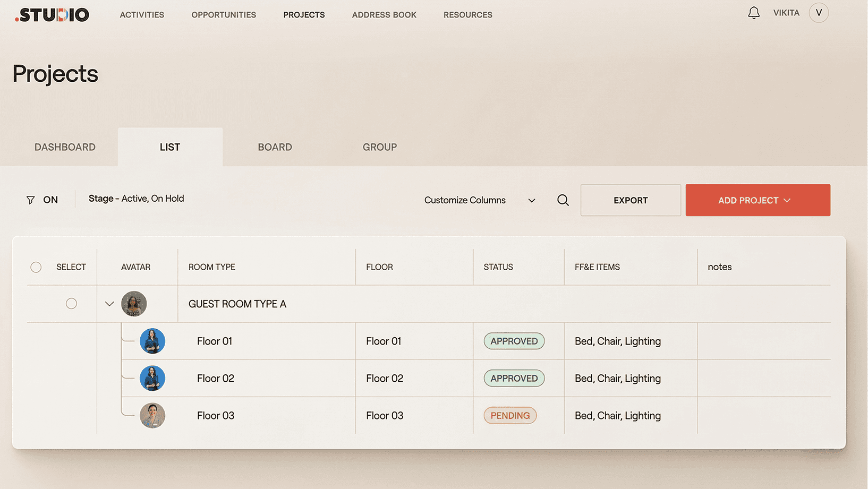Click the .STUDIO logo
The height and width of the screenshot is (489, 868).
pos(52,14)
